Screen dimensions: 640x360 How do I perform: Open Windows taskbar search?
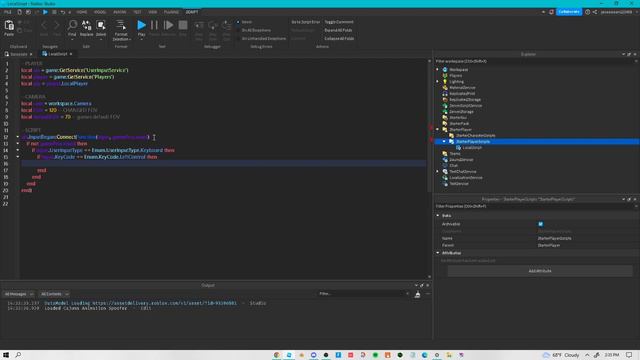click(18, 355)
